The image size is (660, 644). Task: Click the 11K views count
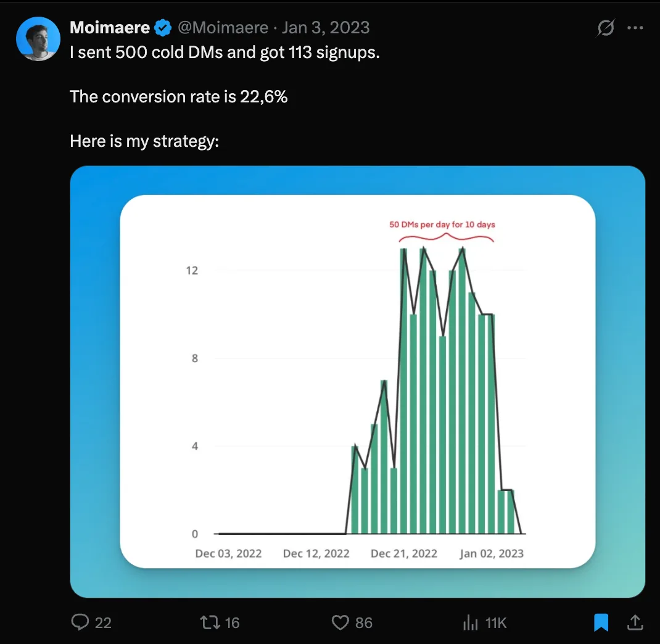click(x=496, y=623)
